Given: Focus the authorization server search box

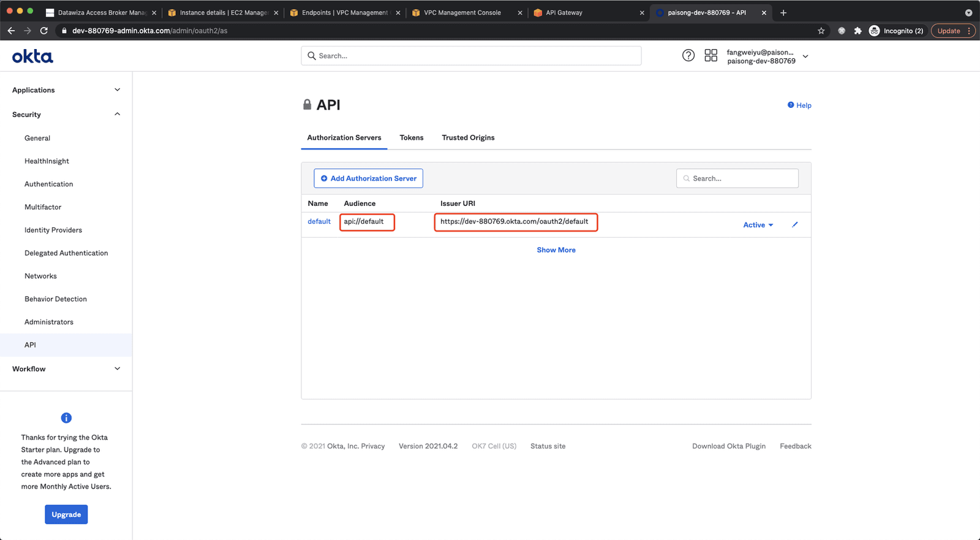Looking at the screenshot, I should click(737, 178).
